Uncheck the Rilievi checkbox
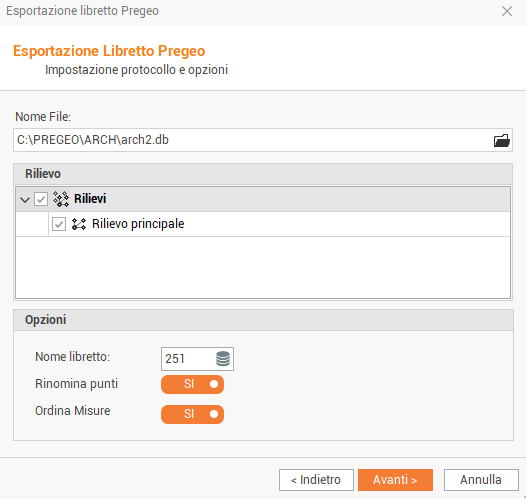Screen dimensions: 526x499 click(x=41, y=199)
